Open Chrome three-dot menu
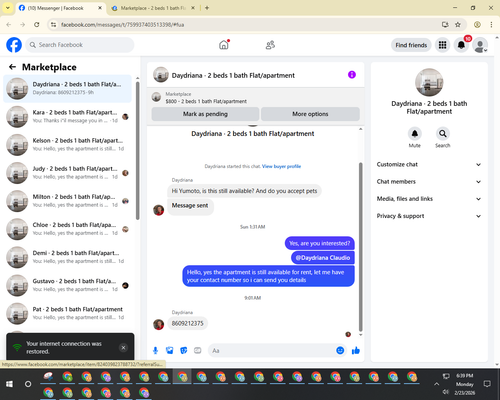 pyautogui.click(x=491, y=24)
